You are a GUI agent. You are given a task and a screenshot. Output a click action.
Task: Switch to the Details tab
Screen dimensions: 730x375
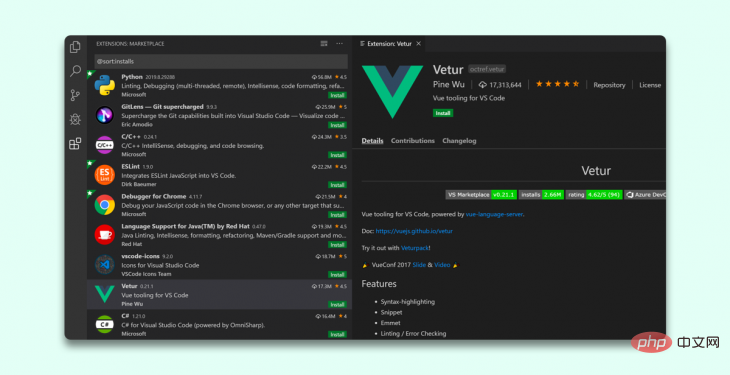(x=372, y=141)
